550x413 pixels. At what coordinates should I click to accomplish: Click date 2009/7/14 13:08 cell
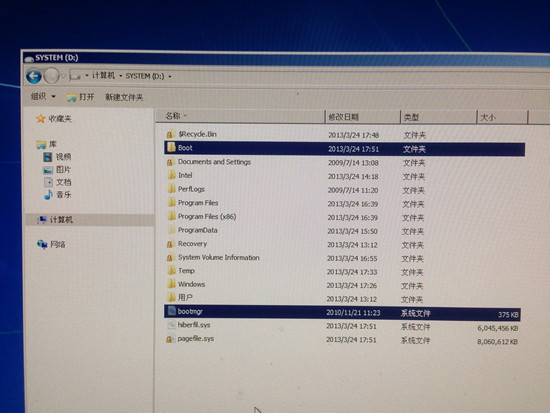click(353, 163)
